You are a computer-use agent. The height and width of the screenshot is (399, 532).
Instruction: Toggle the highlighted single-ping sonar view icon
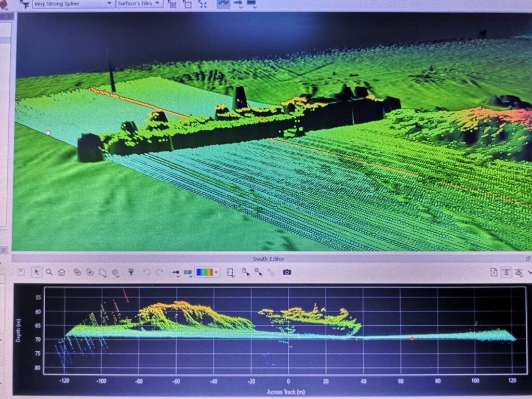[506, 272]
